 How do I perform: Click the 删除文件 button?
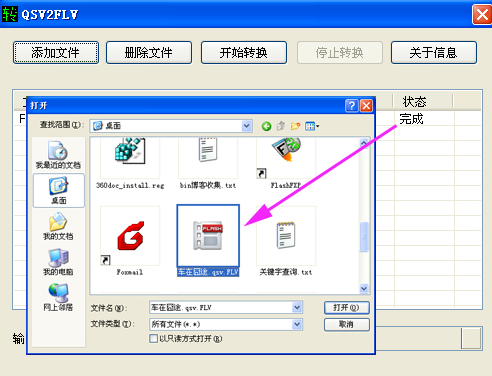(149, 53)
